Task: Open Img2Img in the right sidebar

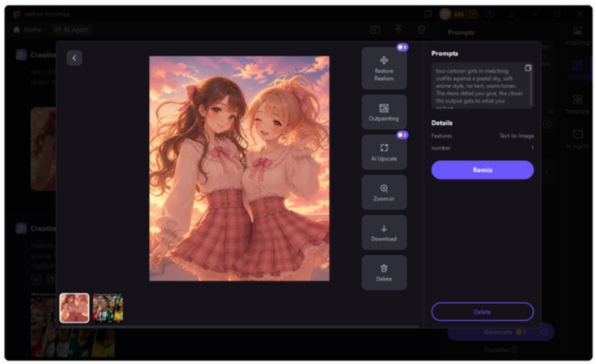Action: click(x=577, y=36)
